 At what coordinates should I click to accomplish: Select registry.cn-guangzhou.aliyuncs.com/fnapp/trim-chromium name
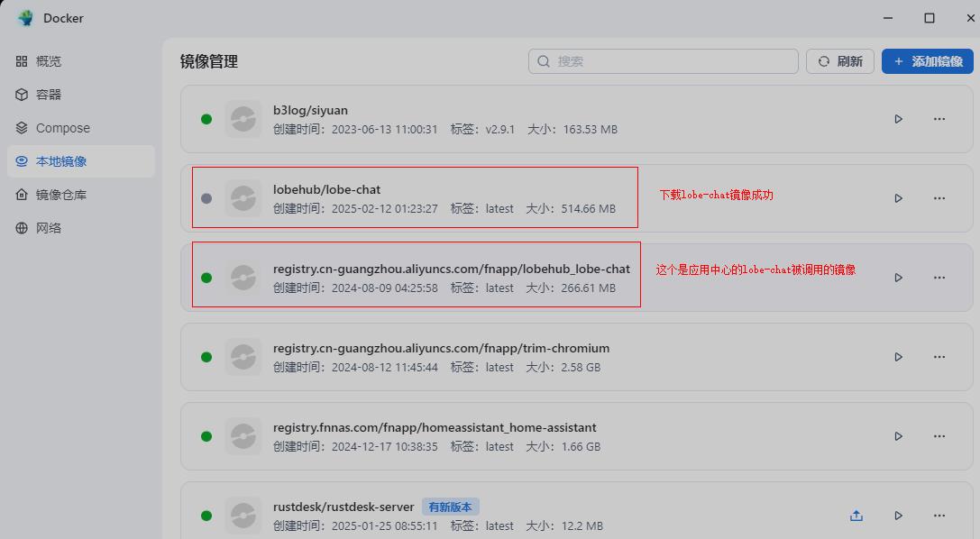click(441, 348)
